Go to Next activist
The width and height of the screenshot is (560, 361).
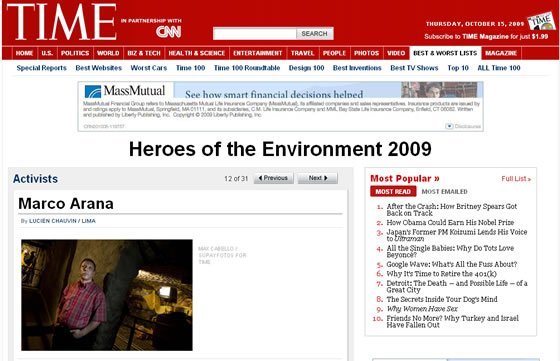pos(318,178)
